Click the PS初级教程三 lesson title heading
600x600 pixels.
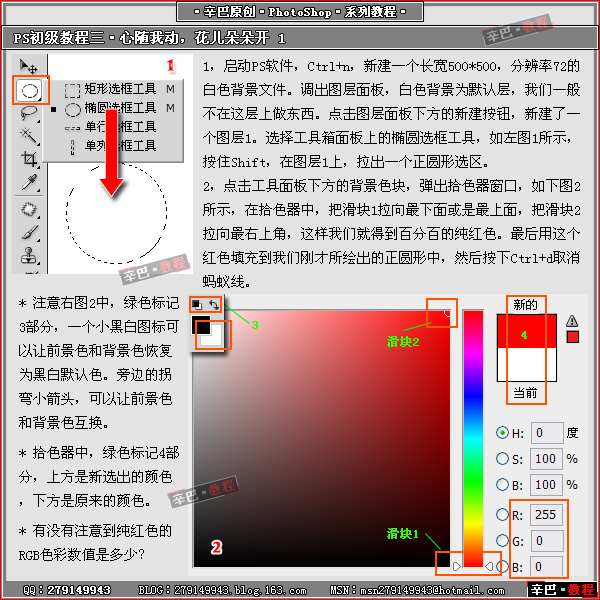pyautogui.click(x=149, y=38)
